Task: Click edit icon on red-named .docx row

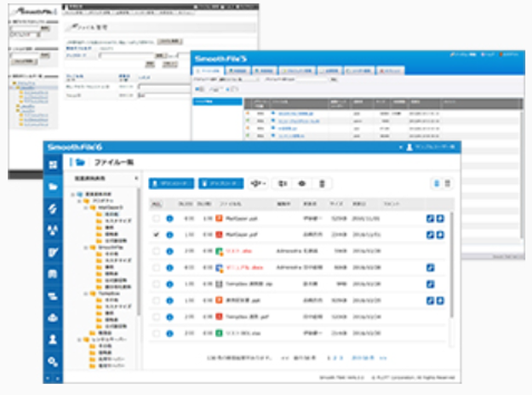Action: [x=430, y=268]
